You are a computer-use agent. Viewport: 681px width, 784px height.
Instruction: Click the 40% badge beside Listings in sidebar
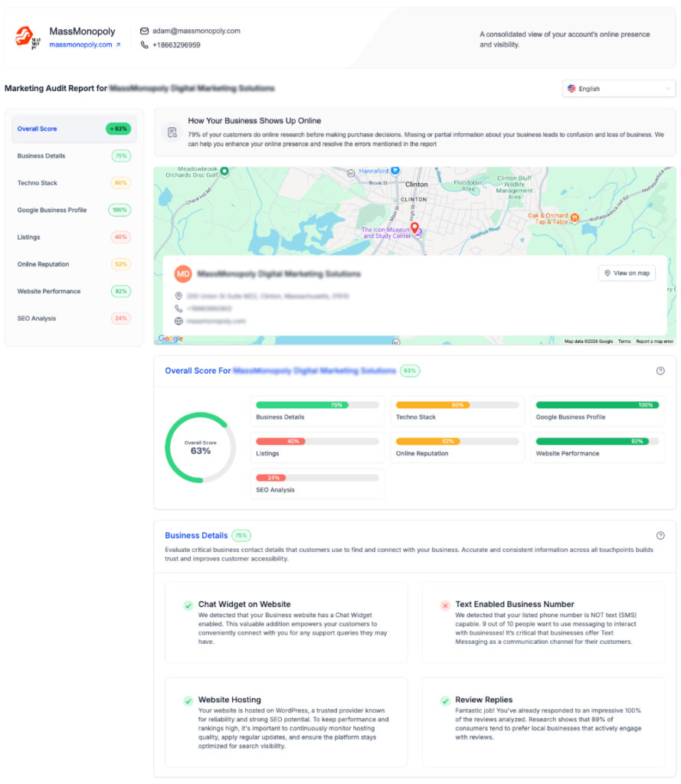[120, 237]
